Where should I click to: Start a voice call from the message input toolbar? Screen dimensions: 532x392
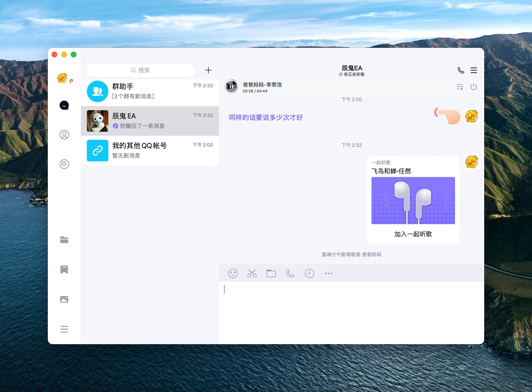coord(290,273)
